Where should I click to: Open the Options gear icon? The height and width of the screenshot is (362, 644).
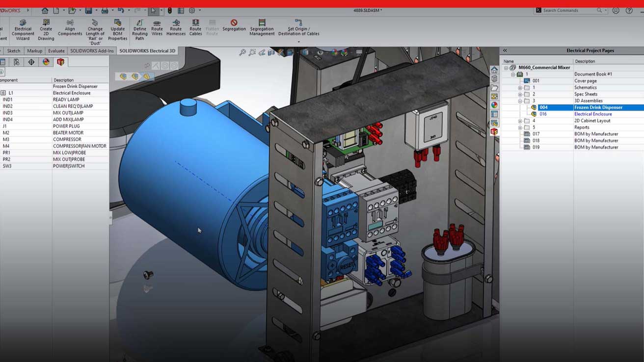192,10
